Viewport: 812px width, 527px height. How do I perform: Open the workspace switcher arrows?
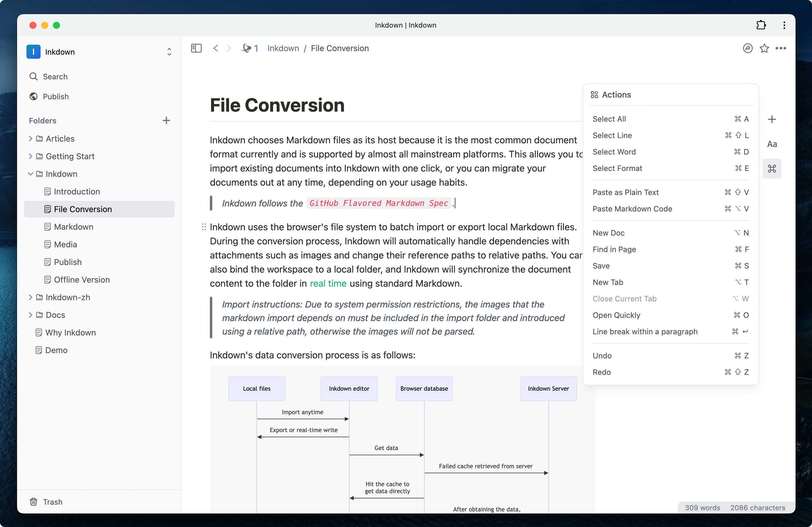pyautogui.click(x=169, y=51)
